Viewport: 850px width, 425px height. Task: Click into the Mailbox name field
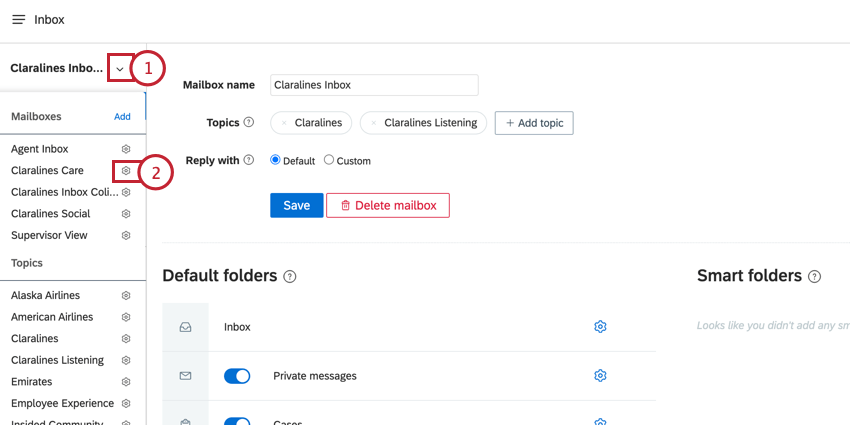(x=374, y=85)
